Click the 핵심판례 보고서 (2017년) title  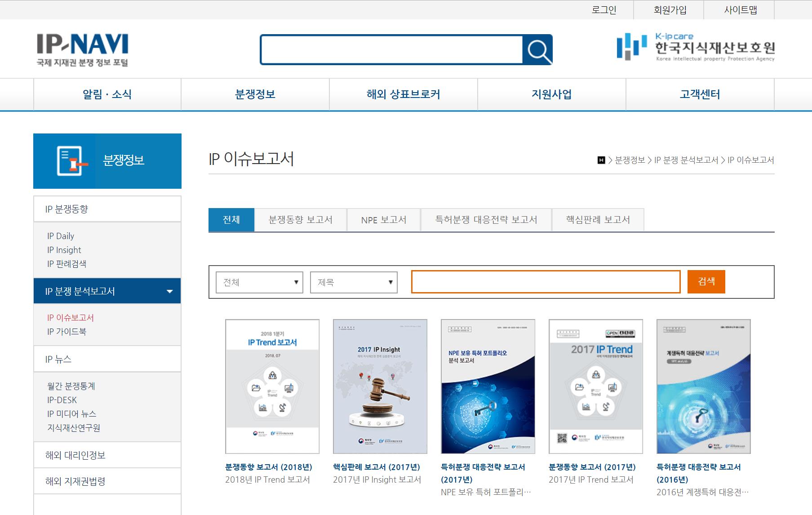click(x=377, y=467)
